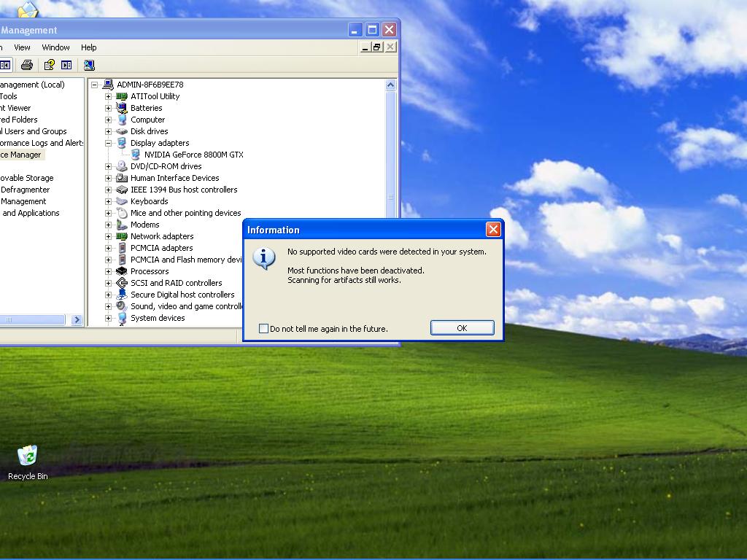Expand the ATITool Utility node

point(108,96)
